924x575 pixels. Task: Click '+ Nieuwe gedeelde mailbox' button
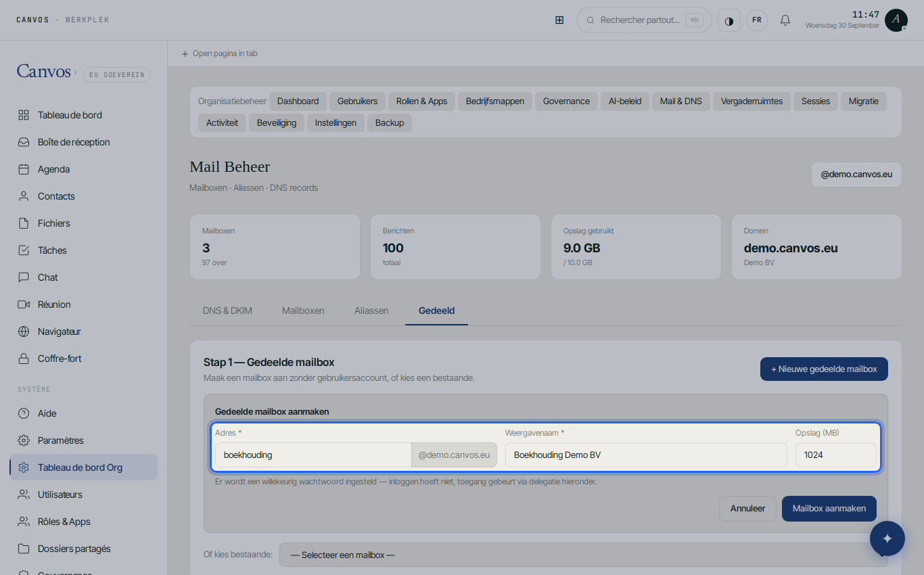pyautogui.click(x=824, y=369)
